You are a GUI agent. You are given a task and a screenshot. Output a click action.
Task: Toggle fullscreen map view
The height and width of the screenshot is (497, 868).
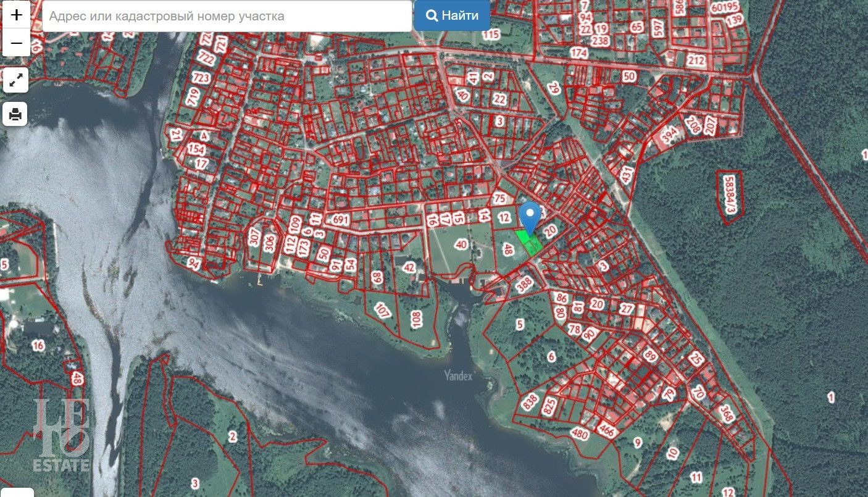pos(16,80)
